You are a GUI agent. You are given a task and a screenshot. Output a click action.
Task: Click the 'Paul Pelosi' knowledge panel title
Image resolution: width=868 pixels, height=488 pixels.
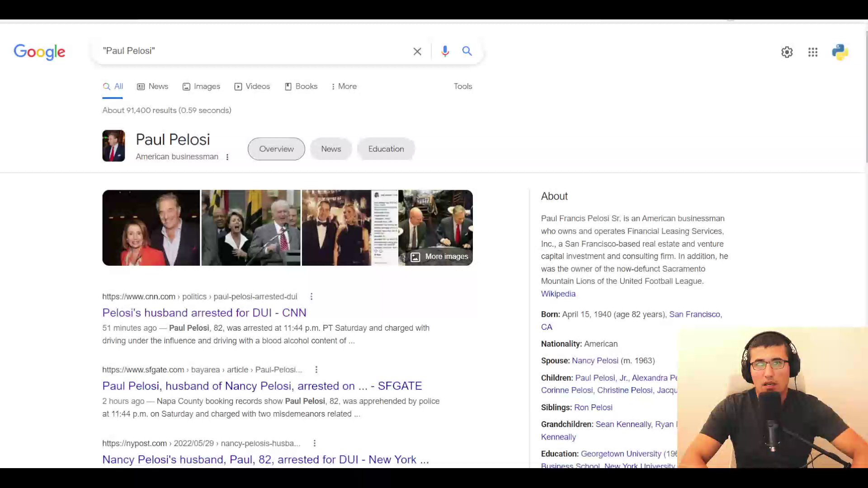[x=173, y=140]
